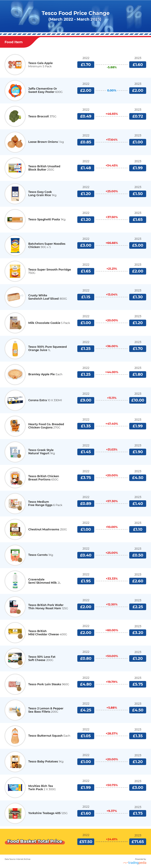Image resolution: width=151 pixels, height=868 pixels.
Task: Select the Yorkshire Teabags product image
Action: (15, 813)
